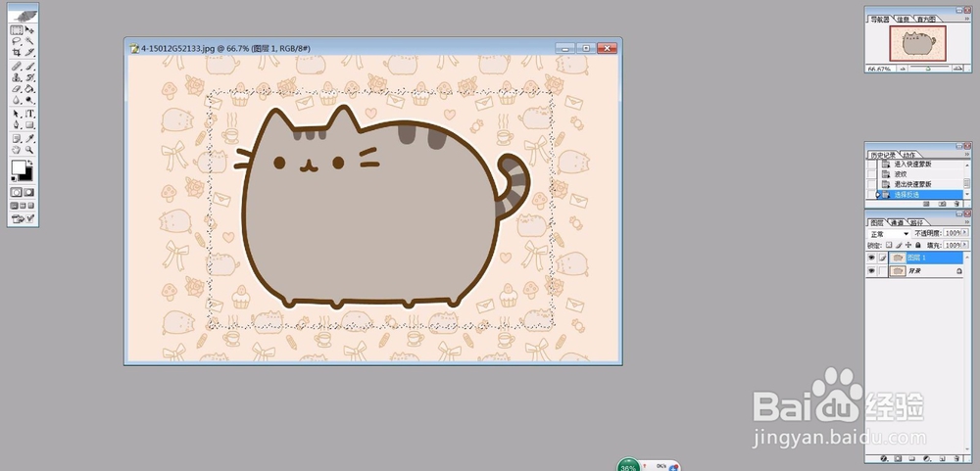Switch to the 图层 tab

(x=877, y=223)
